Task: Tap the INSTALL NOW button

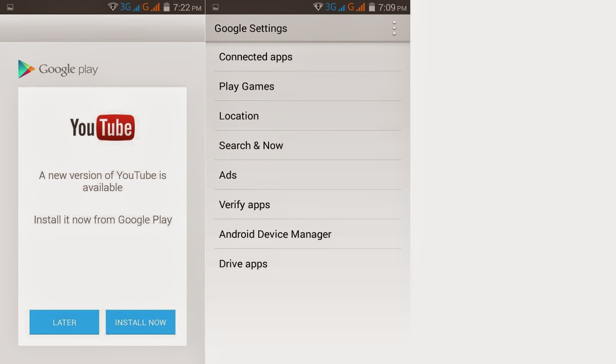Action: pos(141,322)
